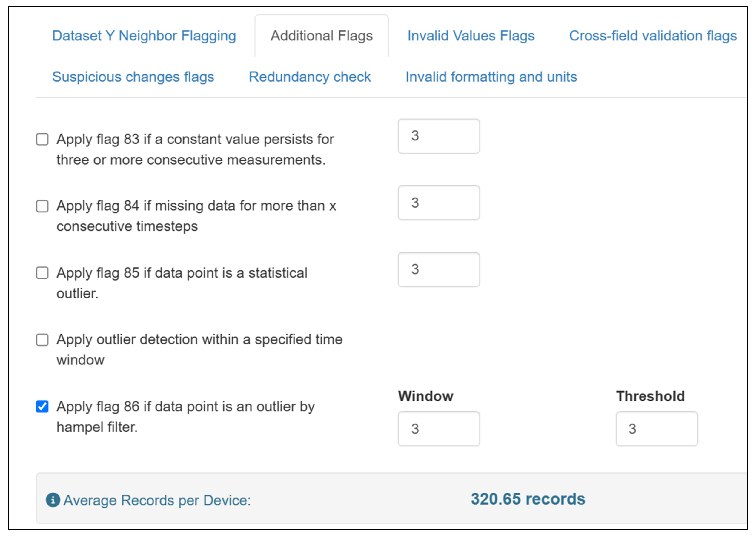756x537 pixels.
Task: Select the Additional Flags tab
Action: [x=321, y=36]
